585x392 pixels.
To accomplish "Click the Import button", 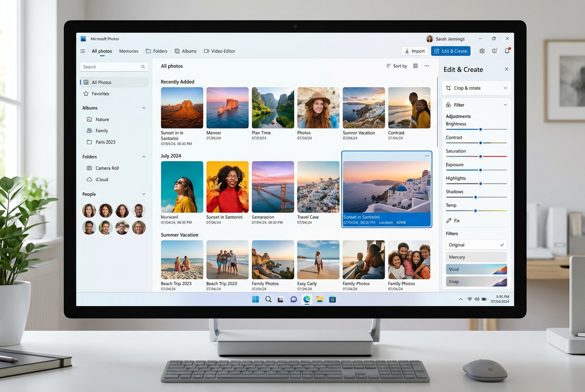I will pos(415,51).
